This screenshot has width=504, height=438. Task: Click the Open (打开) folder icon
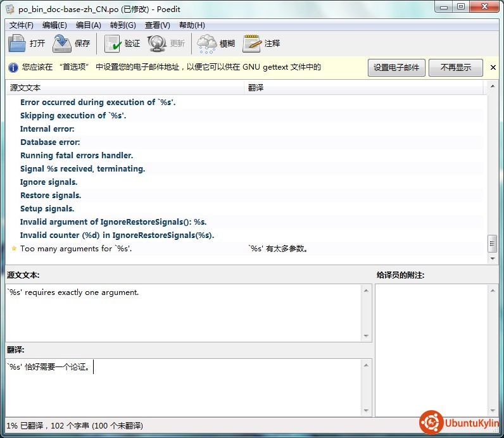coord(17,44)
